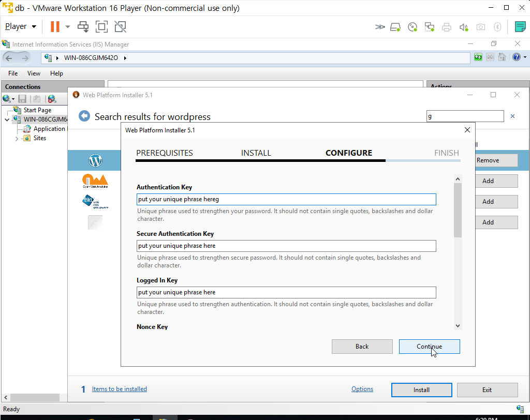The width and height of the screenshot is (530, 420).
Task: Open the Items to be installed link
Action: 120,389
